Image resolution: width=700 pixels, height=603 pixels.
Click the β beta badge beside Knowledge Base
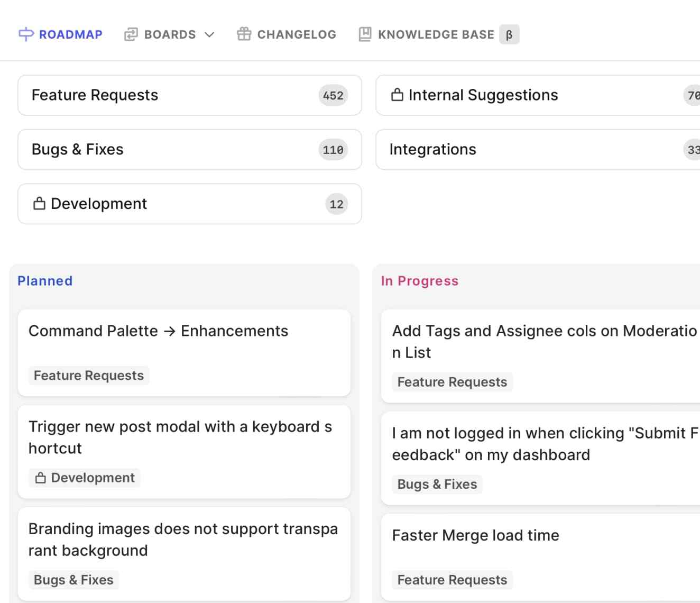click(509, 34)
